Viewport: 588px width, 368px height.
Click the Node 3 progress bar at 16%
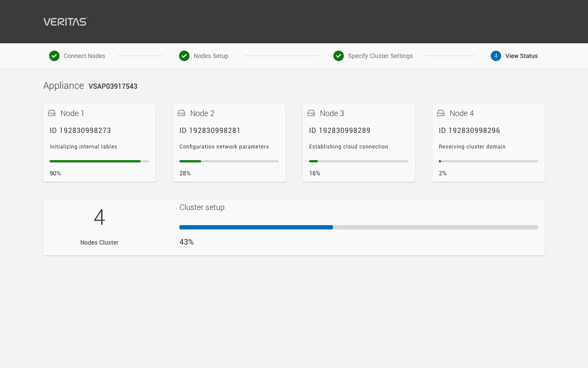coord(359,161)
